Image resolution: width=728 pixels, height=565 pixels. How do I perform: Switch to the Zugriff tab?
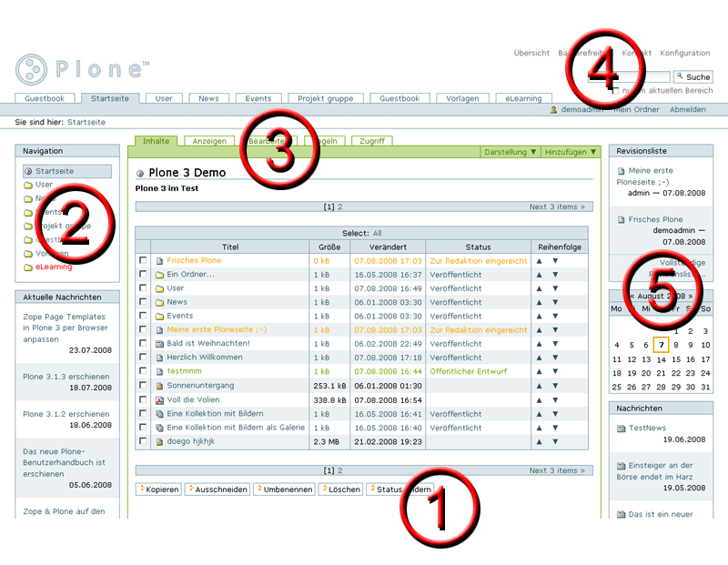point(372,141)
